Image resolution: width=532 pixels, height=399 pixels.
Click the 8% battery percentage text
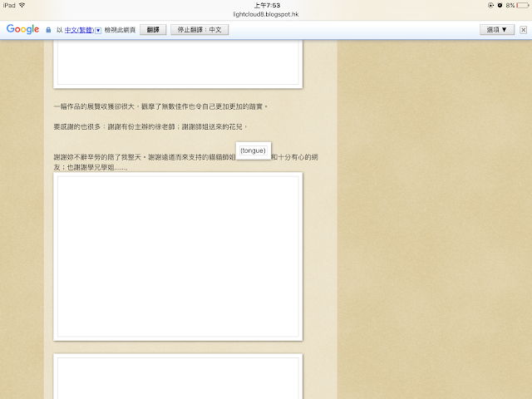point(510,6)
